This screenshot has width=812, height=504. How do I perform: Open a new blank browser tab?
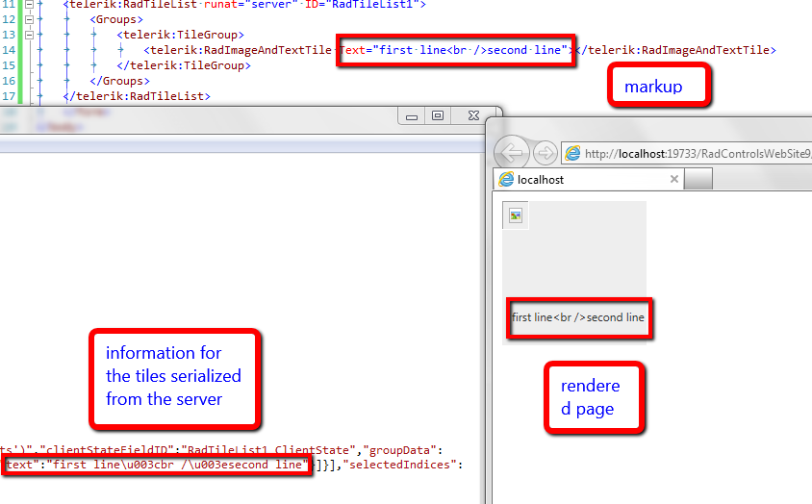click(x=698, y=179)
